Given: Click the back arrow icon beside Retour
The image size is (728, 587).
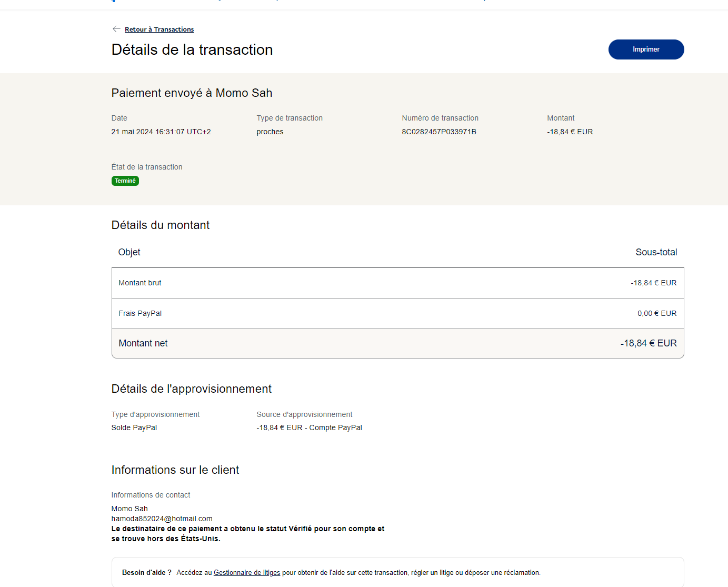Looking at the screenshot, I should click(x=116, y=29).
